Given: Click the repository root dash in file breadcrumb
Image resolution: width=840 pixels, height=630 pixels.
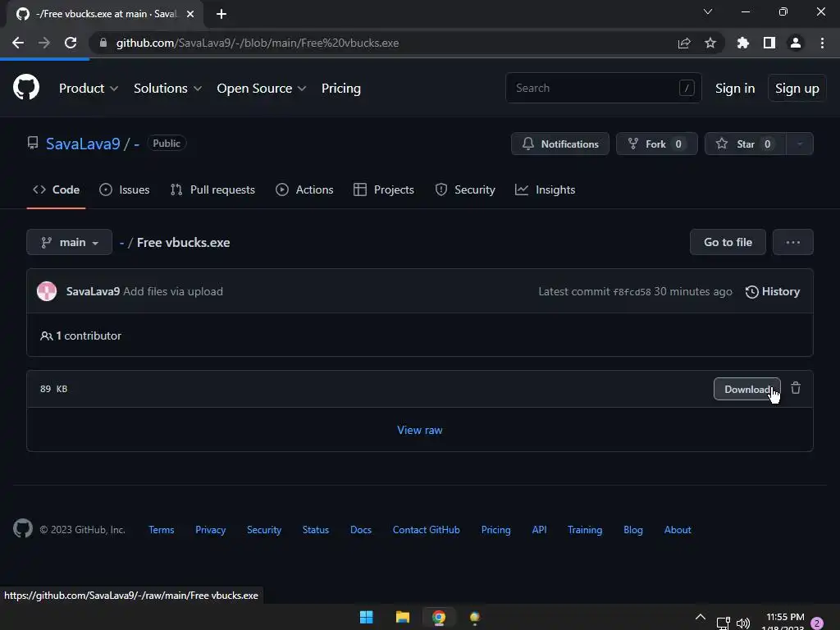Looking at the screenshot, I should 122,243.
